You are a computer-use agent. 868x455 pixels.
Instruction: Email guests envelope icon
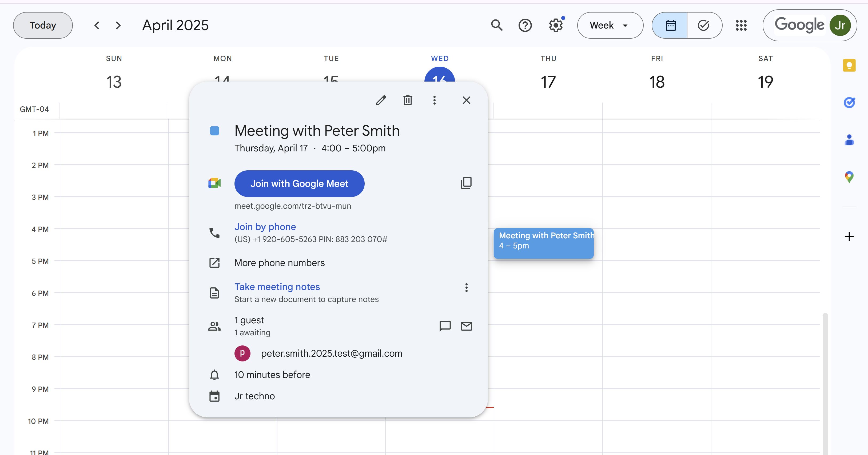(x=466, y=326)
